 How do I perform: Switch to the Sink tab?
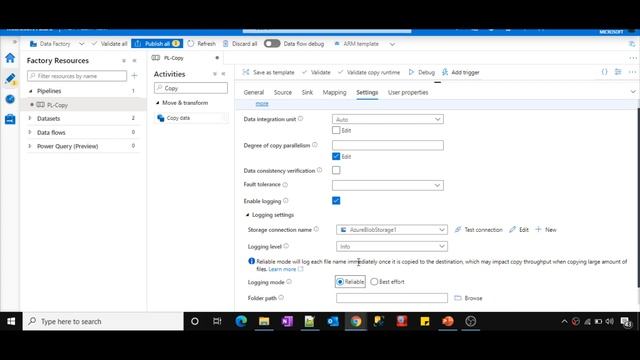pyautogui.click(x=307, y=93)
